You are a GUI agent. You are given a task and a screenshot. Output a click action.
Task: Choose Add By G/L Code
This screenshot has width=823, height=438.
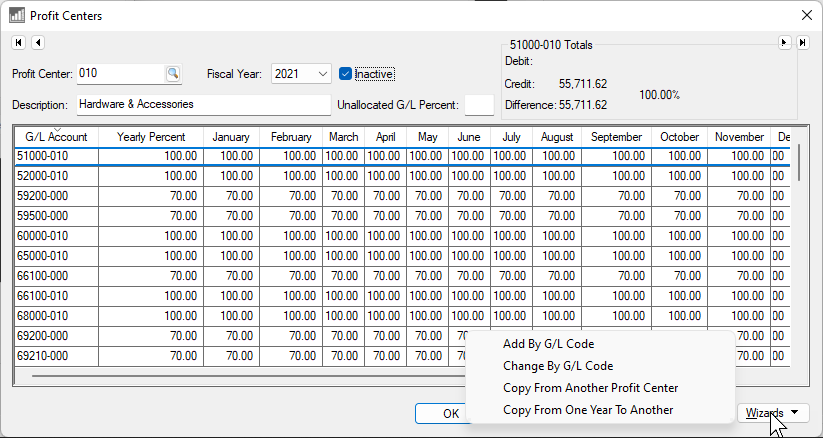click(548, 344)
